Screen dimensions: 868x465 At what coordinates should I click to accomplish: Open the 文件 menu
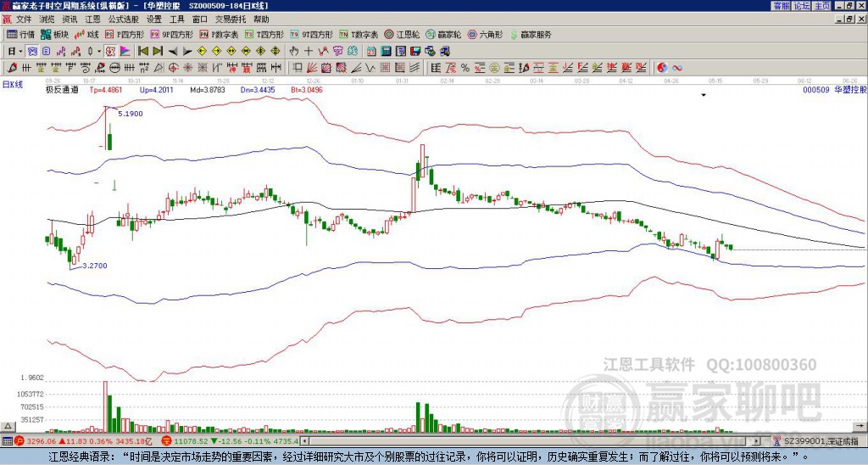23,20
